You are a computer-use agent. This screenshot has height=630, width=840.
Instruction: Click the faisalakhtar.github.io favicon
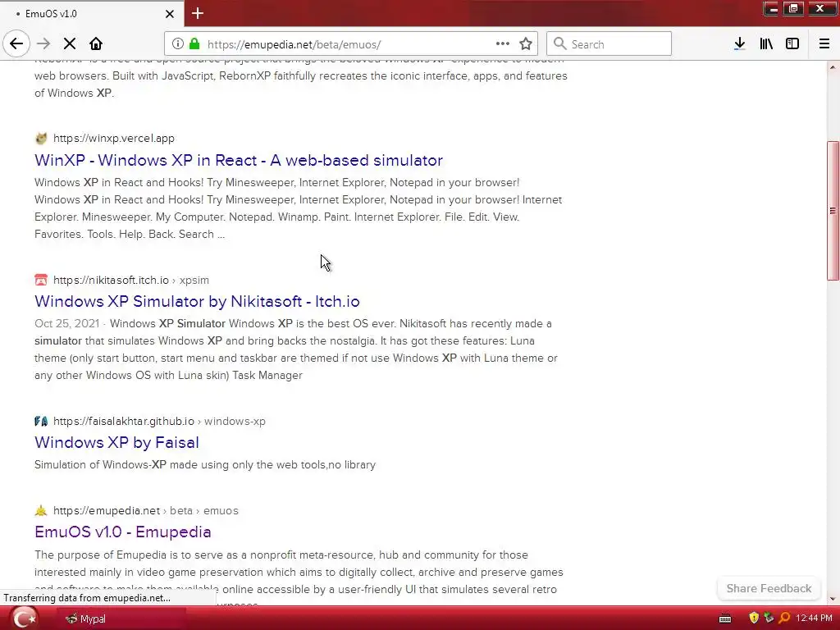pyautogui.click(x=41, y=421)
